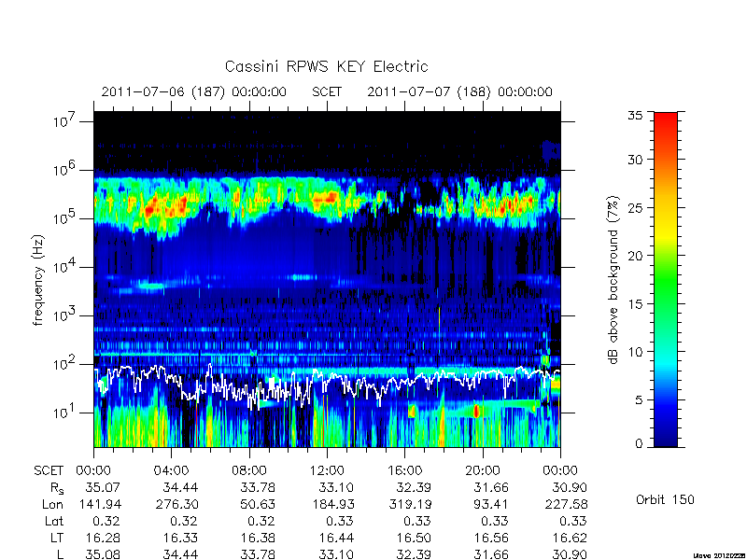Click the 35 tick label on colorbar
The height and width of the screenshot is (560, 747).
(x=635, y=116)
